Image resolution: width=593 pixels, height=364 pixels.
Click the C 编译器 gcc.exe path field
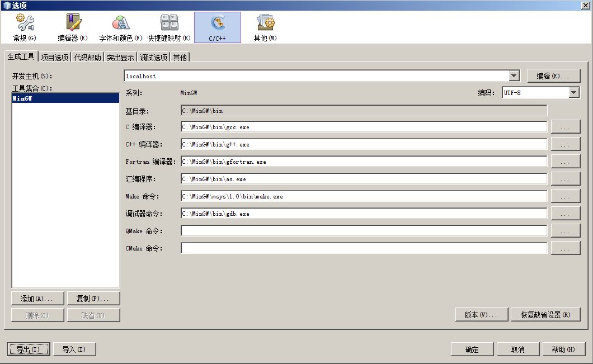(x=364, y=127)
